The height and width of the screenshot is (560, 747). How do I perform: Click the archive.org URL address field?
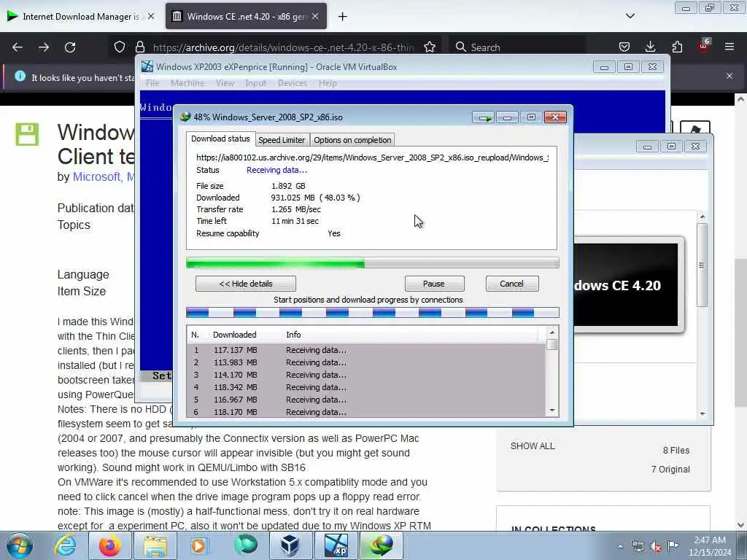tap(284, 47)
